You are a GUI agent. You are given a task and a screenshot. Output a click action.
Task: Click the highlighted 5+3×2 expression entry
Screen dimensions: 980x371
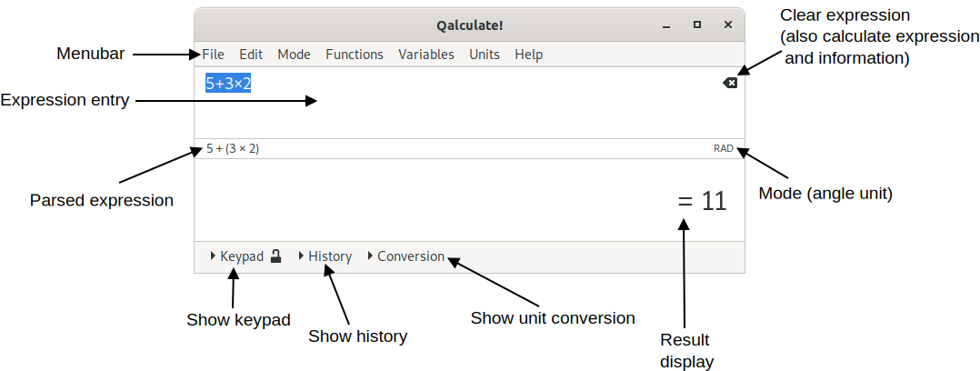click(228, 84)
